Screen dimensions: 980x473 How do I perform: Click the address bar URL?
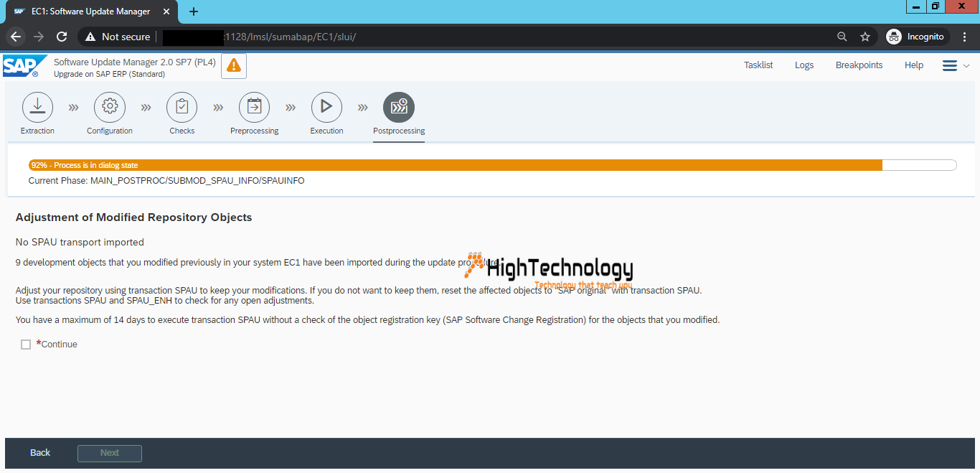point(290,37)
